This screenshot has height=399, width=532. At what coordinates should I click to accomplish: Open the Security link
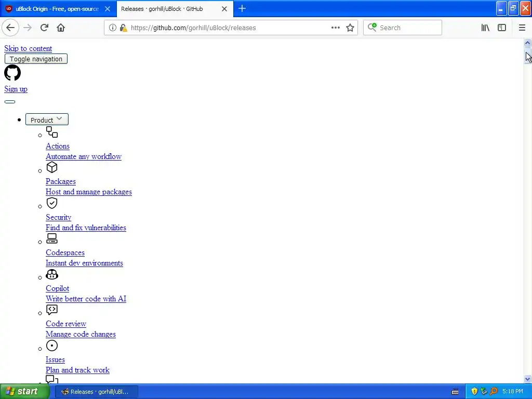[x=59, y=217]
